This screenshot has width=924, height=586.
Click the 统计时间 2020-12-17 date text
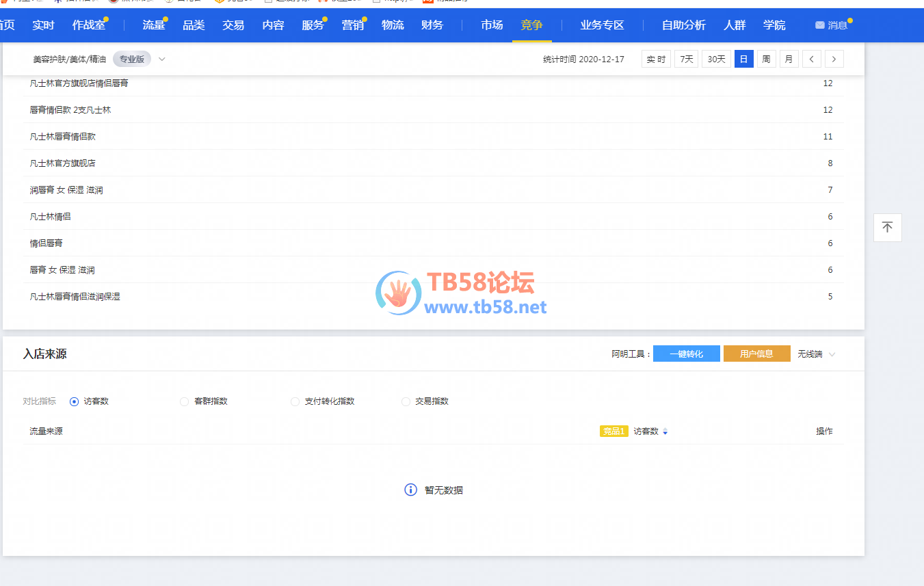tap(583, 59)
